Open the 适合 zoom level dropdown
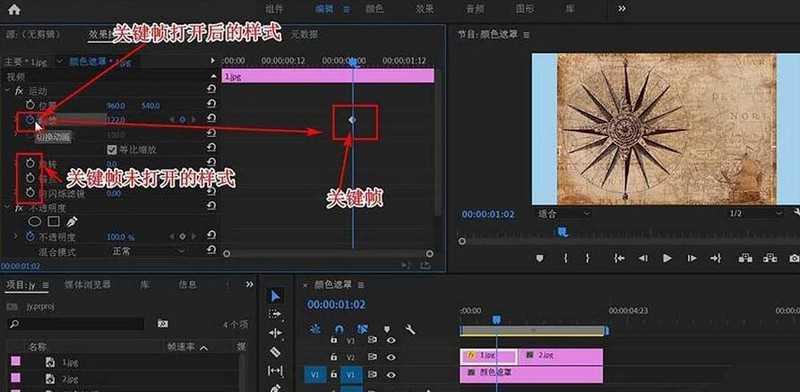The height and width of the screenshot is (392, 800). (564, 214)
